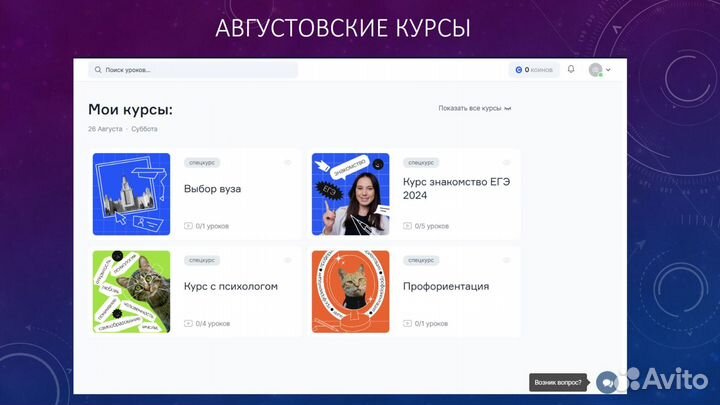This screenshot has width=720, height=405.
Task: Open Курс с психологом thumbnail
Action: click(131, 292)
